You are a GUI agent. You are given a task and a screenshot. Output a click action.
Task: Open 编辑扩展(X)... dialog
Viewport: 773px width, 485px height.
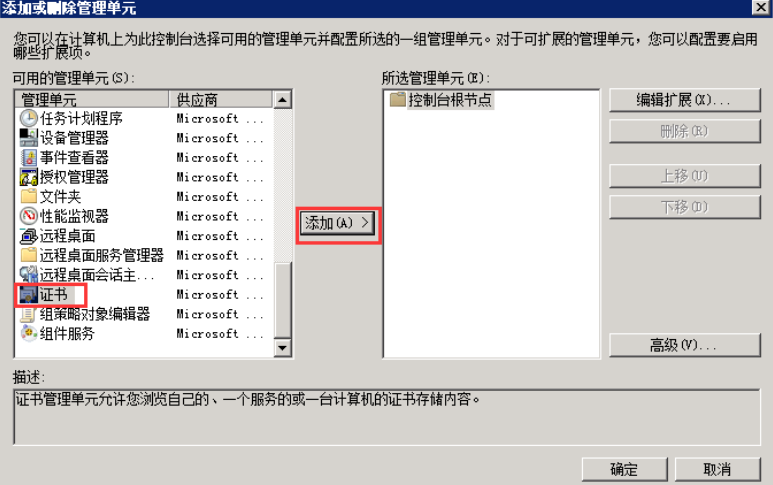point(685,101)
